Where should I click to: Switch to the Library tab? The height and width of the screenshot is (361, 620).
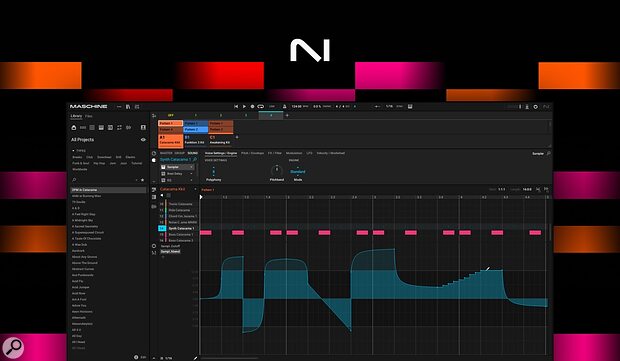click(76, 116)
